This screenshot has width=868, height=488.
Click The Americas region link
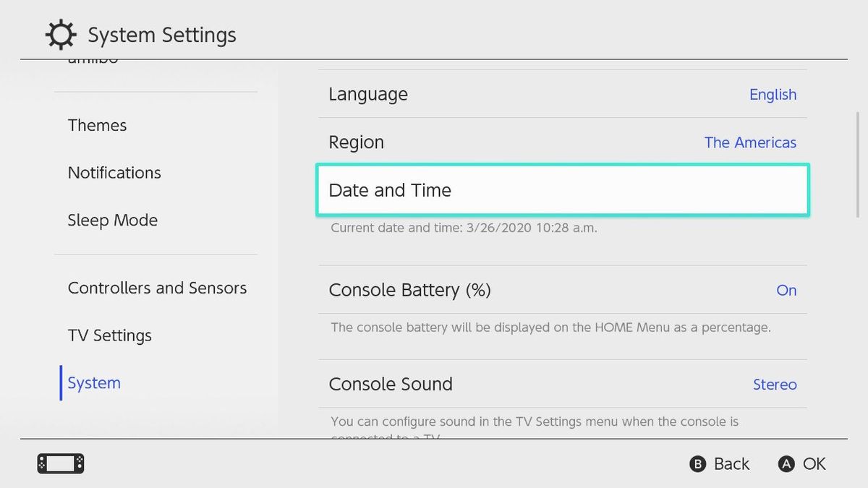click(750, 142)
